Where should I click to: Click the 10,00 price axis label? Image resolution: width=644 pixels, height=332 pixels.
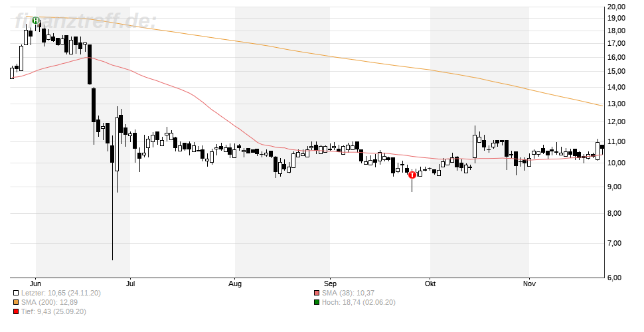pos(617,163)
